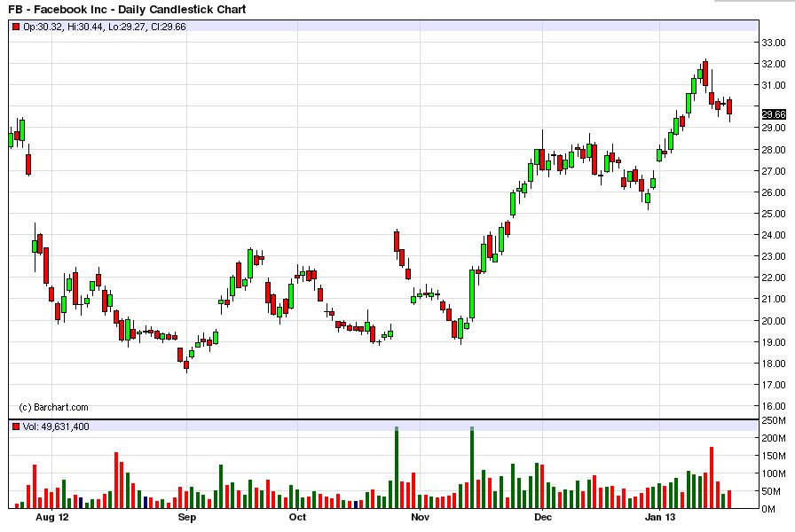Click the "27.00" price axis label

[x=774, y=171]
